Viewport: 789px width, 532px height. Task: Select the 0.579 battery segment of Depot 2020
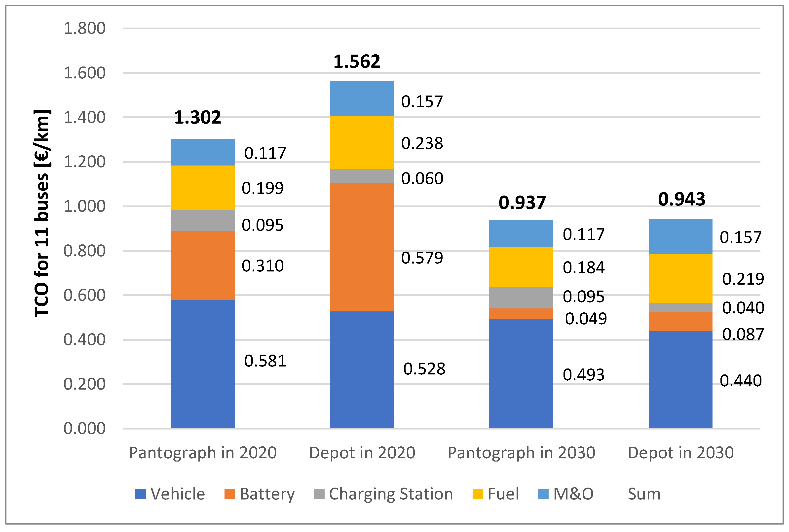click(x=362, y=247)
